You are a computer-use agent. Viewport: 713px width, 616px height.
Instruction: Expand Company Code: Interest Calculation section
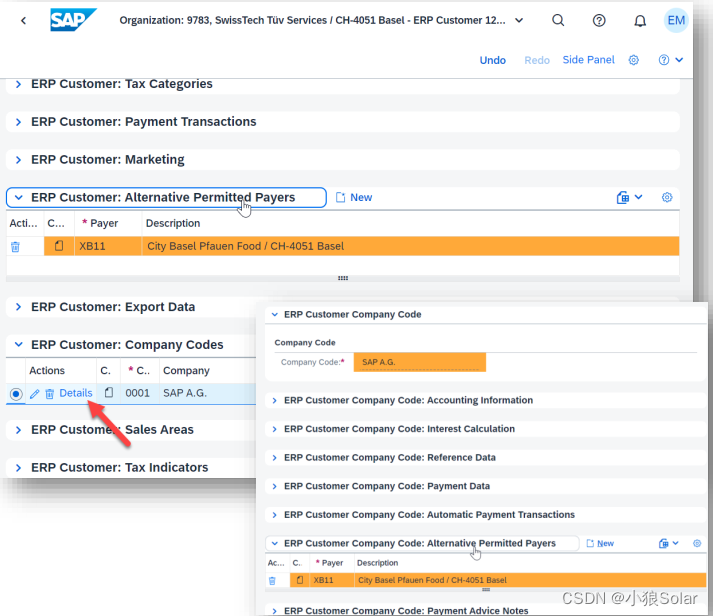click(x=275, y=429)
